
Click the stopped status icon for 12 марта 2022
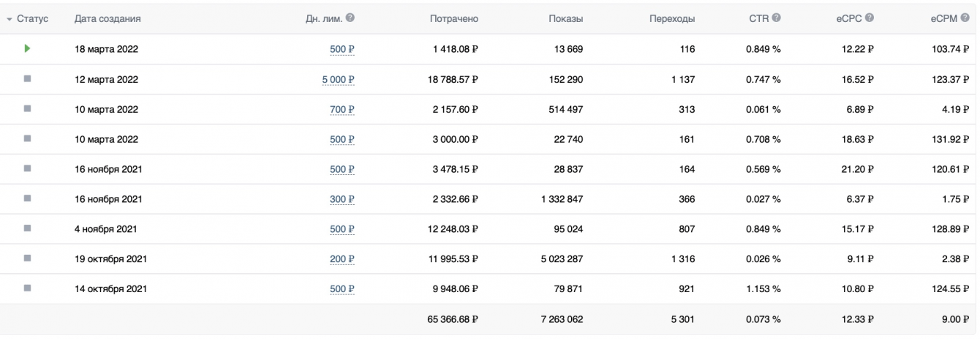click(x=28, y=79)
